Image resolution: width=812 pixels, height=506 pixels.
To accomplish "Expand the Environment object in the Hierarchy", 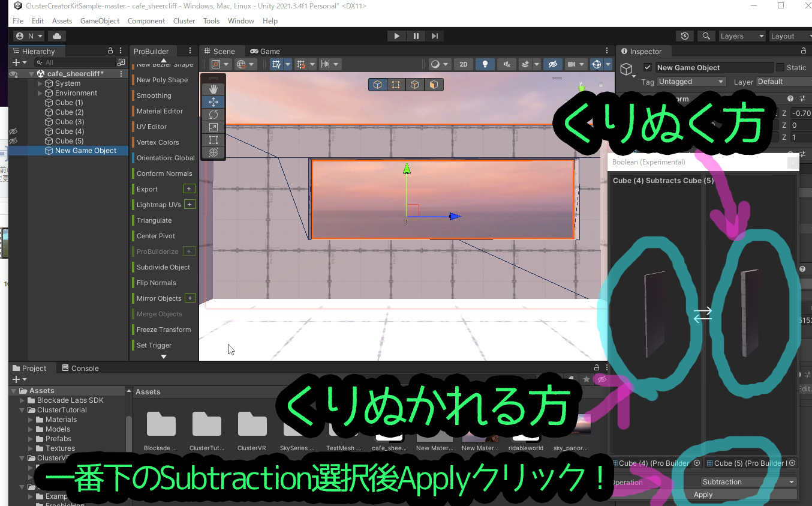I will [40, 92].
